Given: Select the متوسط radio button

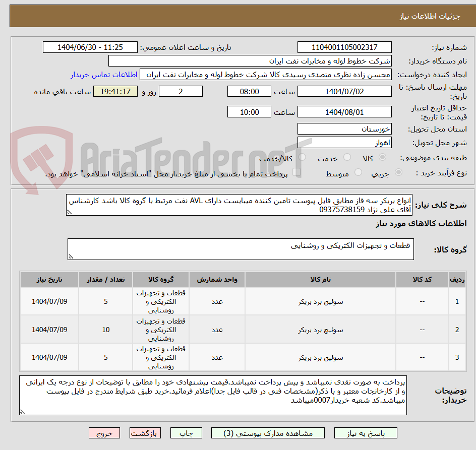Looking at the screenshot, I should (359, 171).
